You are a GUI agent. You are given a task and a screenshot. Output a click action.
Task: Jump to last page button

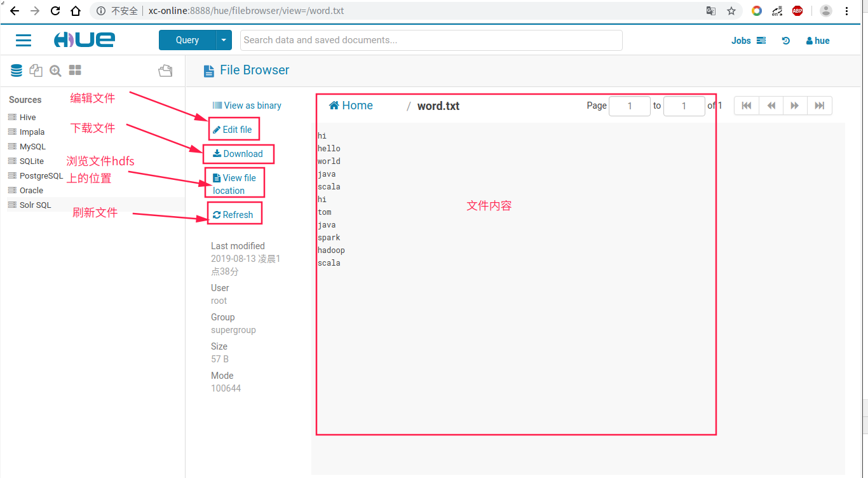820,106
